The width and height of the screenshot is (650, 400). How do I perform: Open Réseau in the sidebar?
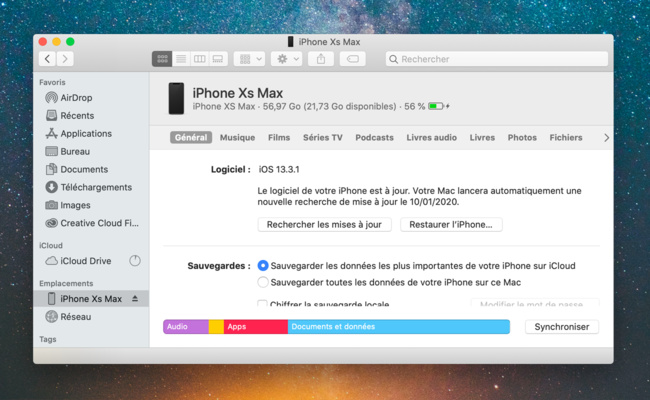(x=91, y=317)
